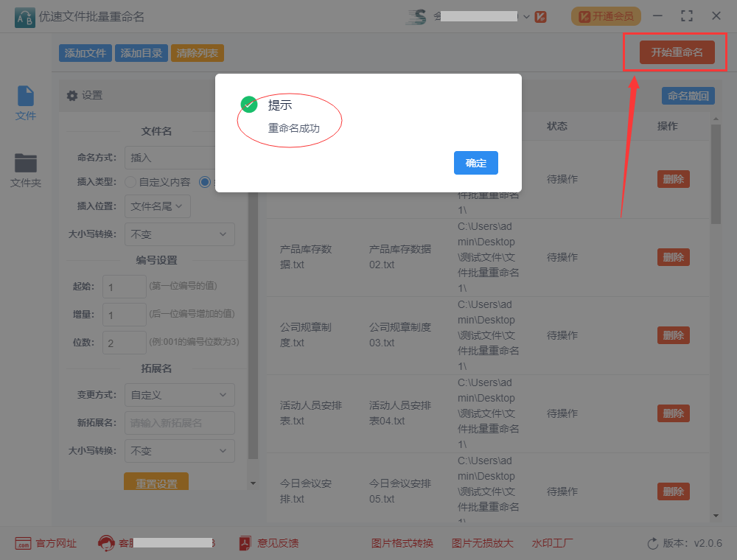This screenshot has height=560, width=737.
Task: Click the refresh icon next to the version number
Action: pyautogui.click(x=652, y=543)
